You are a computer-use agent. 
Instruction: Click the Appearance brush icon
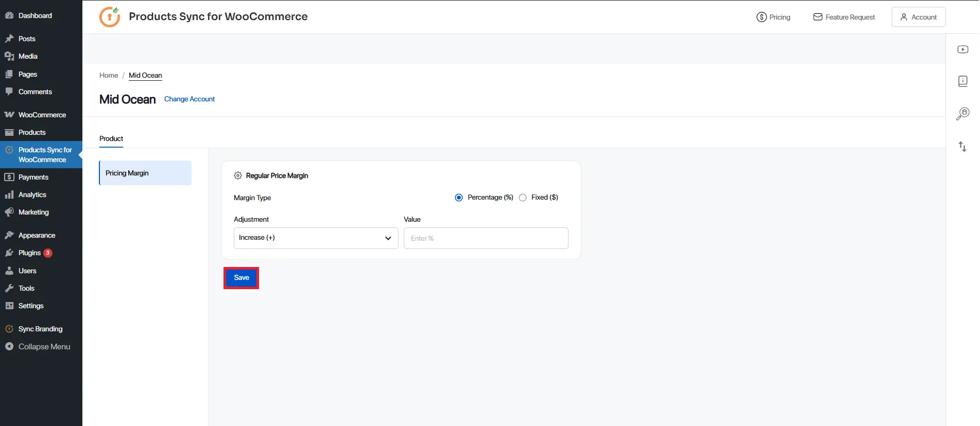click(x=9, y=235)
